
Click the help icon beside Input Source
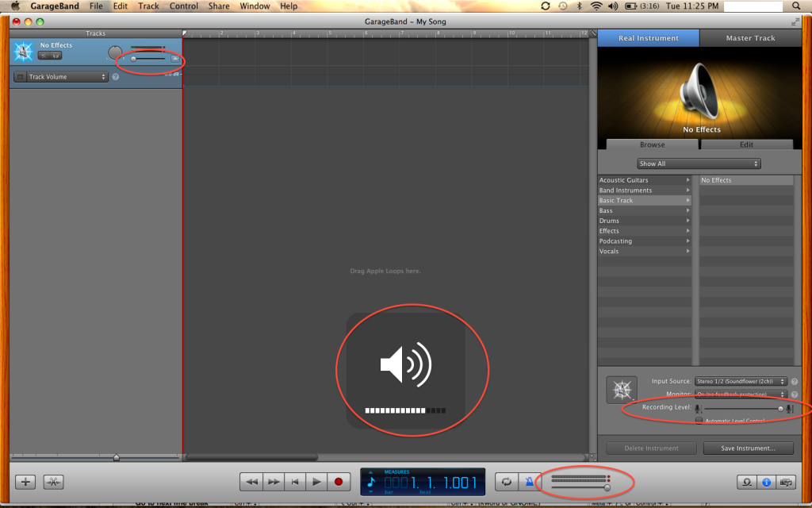(x=795, y=382)
